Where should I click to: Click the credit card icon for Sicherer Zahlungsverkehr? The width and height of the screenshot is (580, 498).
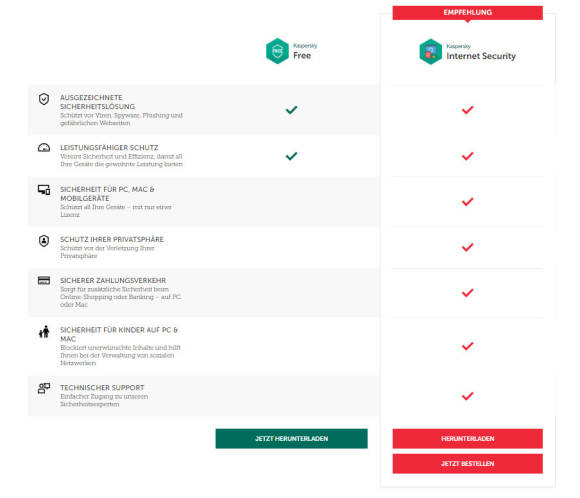coord(44,280)
